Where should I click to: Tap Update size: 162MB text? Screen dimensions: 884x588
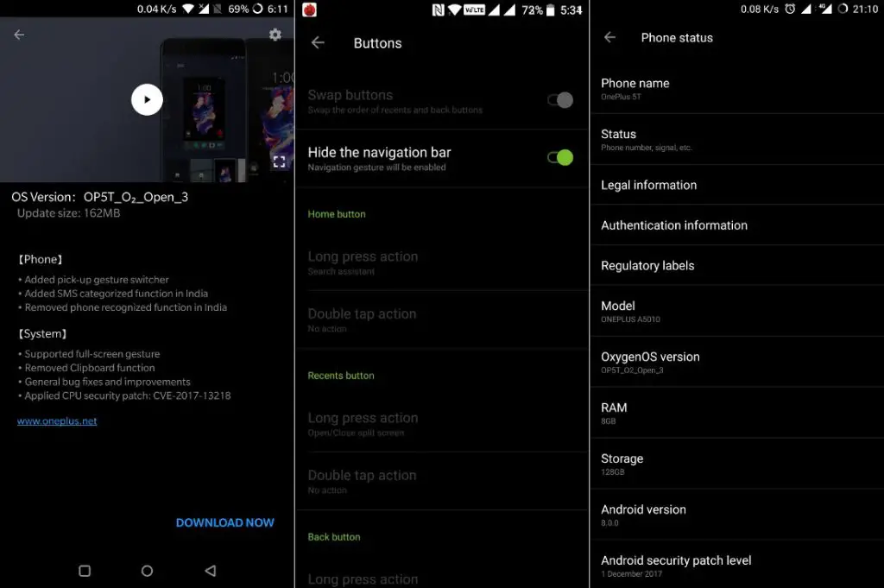click(69, 213)
